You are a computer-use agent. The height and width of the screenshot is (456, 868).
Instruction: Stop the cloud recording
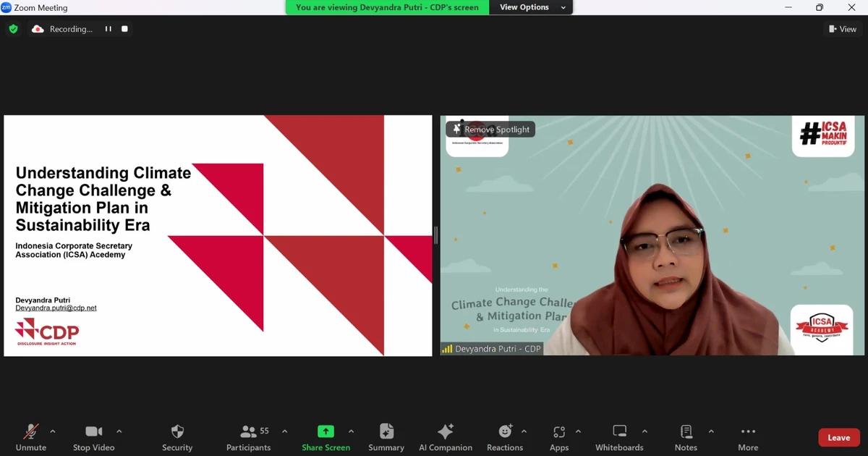(124, 29)
